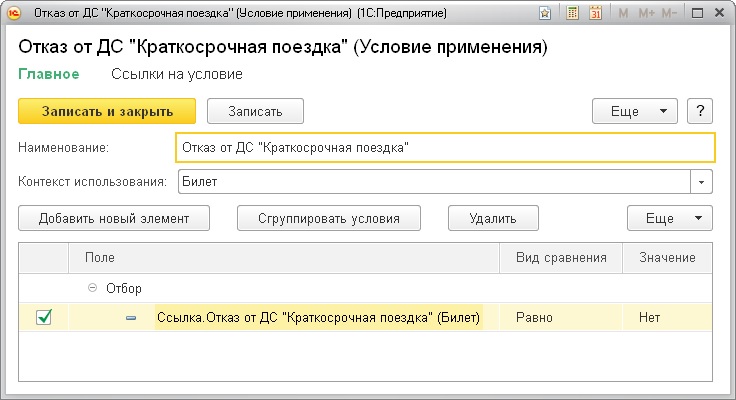This screenshot has width=736, height=400.
Task: Switch to Ссылки на условие tab
Action: (176, 74)
